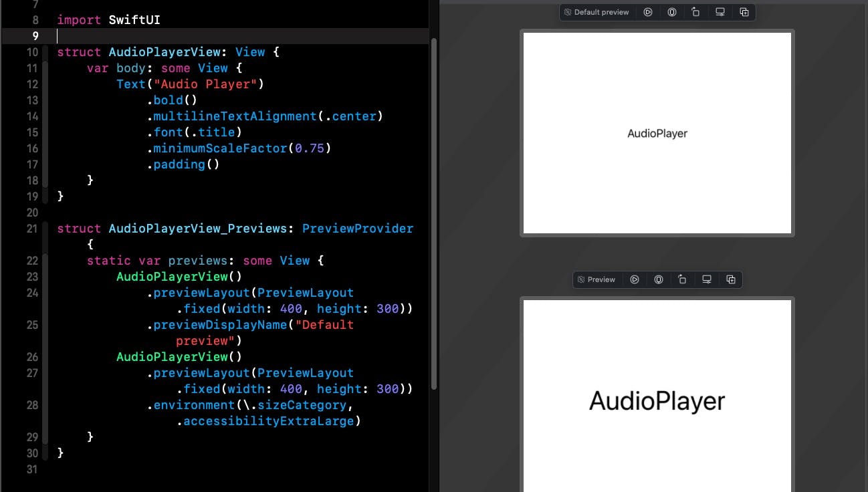Click 'import SwiftUI' on line 8
The width and height of the screenshot is (868, 492).
[108, 20]
